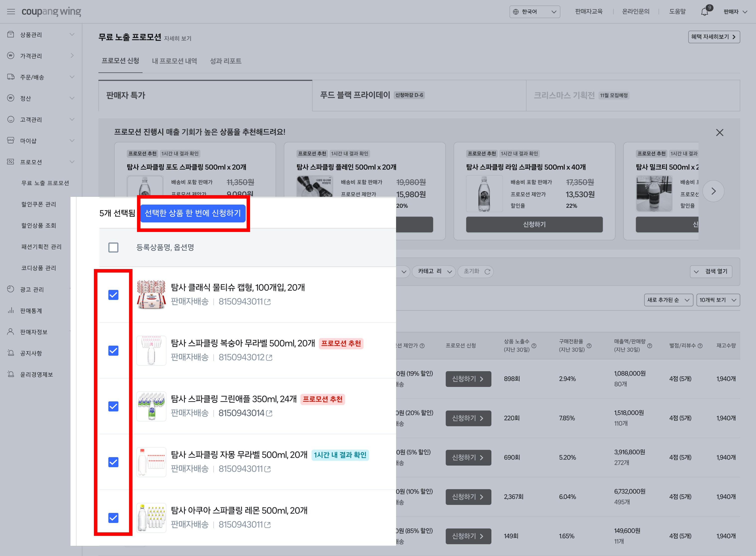Screen dimensions: 756x556
Task: Open 판매자교육 link in top bar
Action: pyautogui.click(x=589, y=12)
